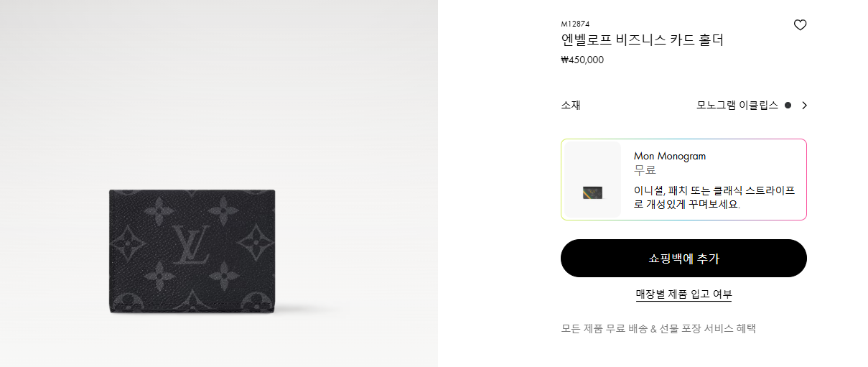This screenshot has width=868, height=367.
Task: Select the dark Monogram Eclipse color dot
Action: [788, 106]
